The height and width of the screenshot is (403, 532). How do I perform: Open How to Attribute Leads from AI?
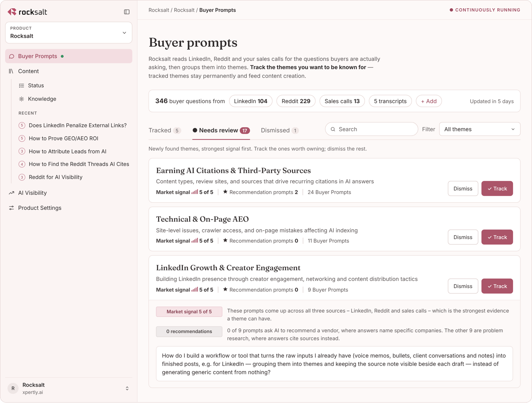tap(68, 151)
